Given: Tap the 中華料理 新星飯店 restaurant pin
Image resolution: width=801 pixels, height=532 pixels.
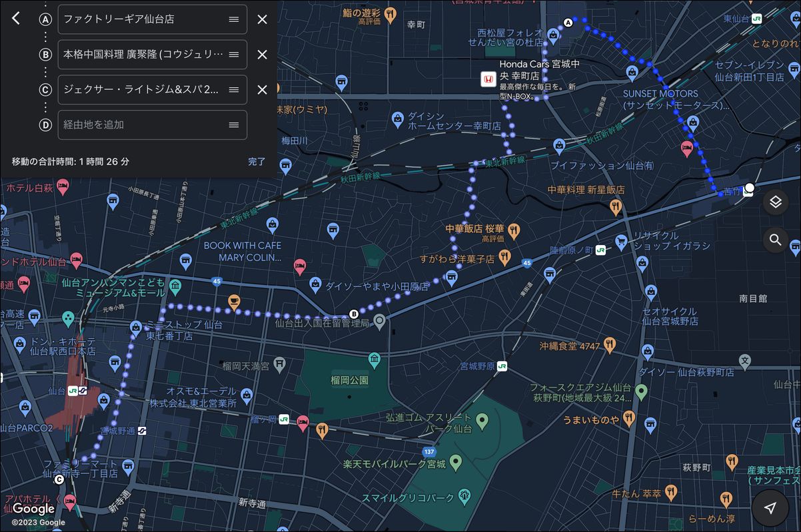Looking at the screenshot, I should tap(615, 207).
